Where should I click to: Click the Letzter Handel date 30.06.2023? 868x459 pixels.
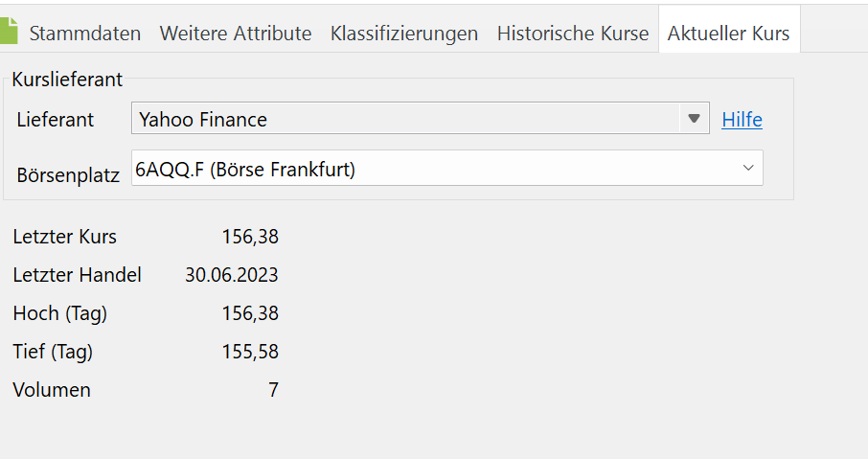(x=232, y=275)
